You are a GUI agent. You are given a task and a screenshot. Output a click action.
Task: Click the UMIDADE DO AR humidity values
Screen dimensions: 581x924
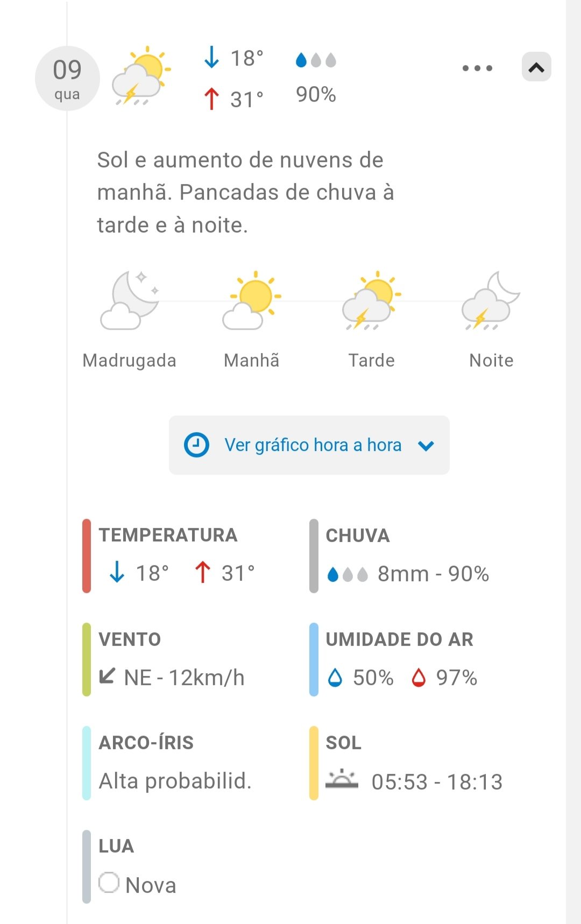click(x=402, y=678)
